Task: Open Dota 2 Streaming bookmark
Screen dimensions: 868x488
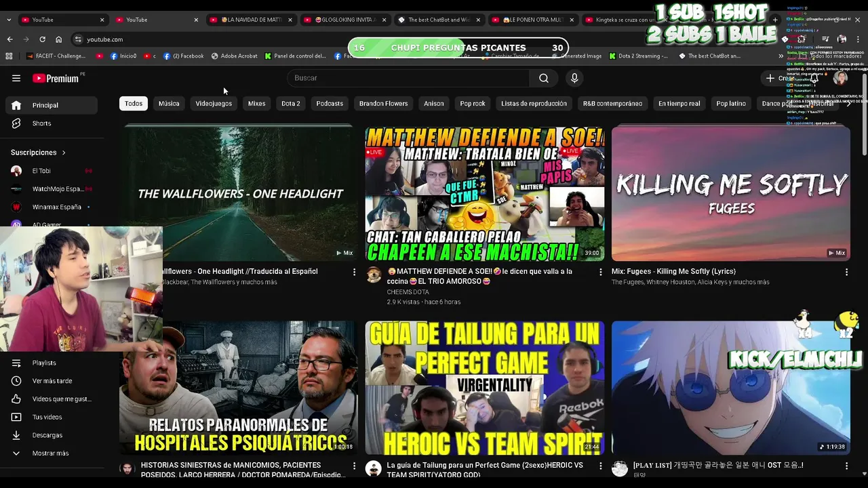Action: [x=638, y=56]
